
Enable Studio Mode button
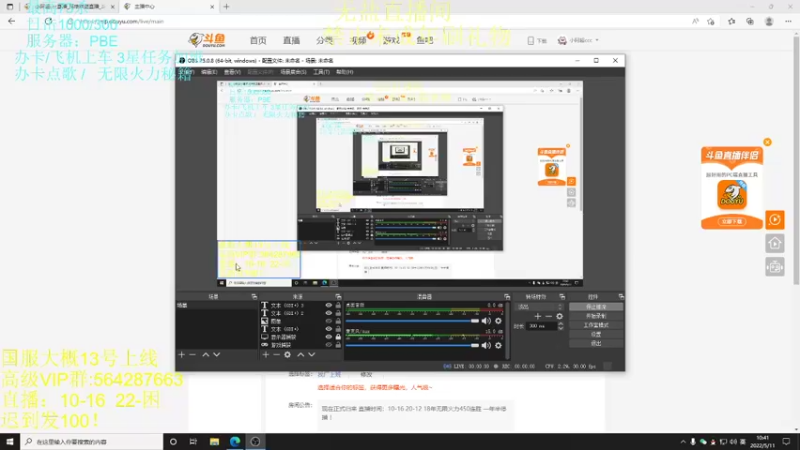(x=596, y=325)
